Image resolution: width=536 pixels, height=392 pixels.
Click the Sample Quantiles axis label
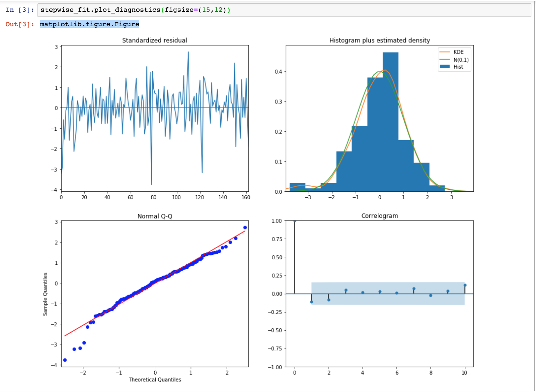click(x=45, y=294)
